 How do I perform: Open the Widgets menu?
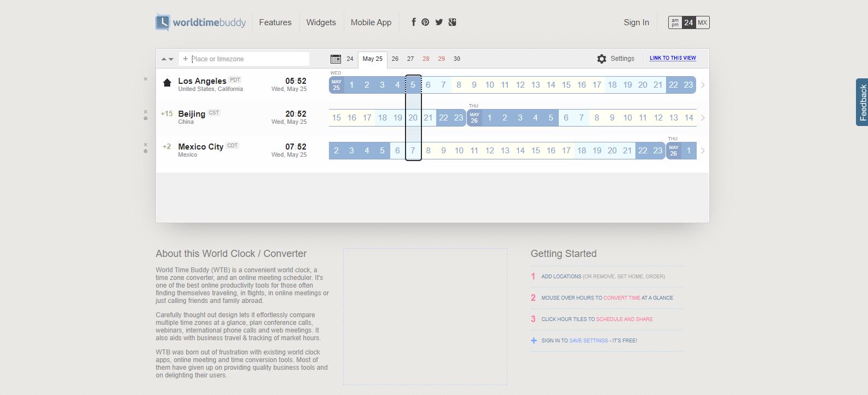[x=321, y=22]
